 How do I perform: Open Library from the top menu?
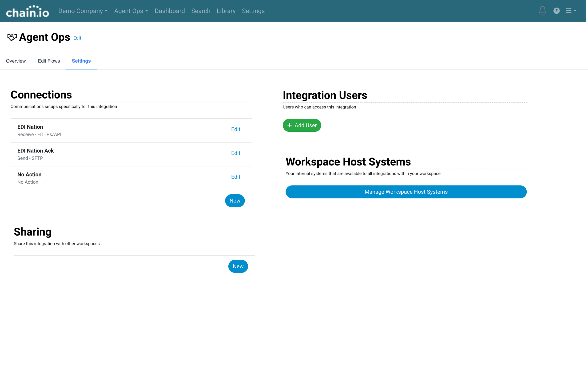226,11
